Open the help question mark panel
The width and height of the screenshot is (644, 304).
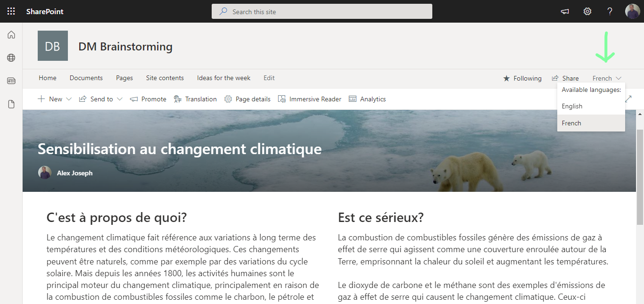tap(609, 11)
